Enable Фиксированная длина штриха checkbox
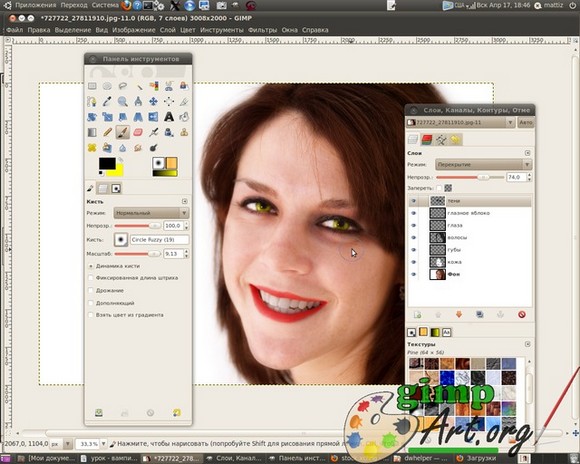Screen dimensions: 580x464 [x=91, y=278]
